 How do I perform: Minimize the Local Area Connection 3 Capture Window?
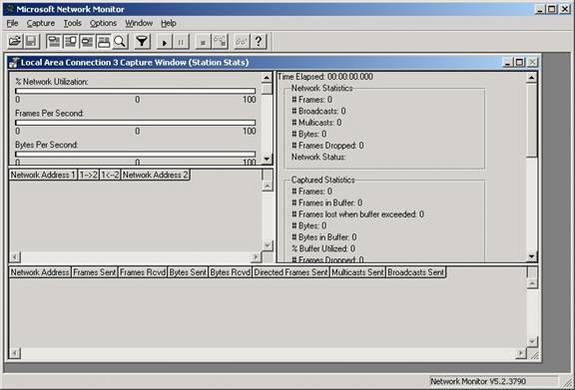(508, 62)
